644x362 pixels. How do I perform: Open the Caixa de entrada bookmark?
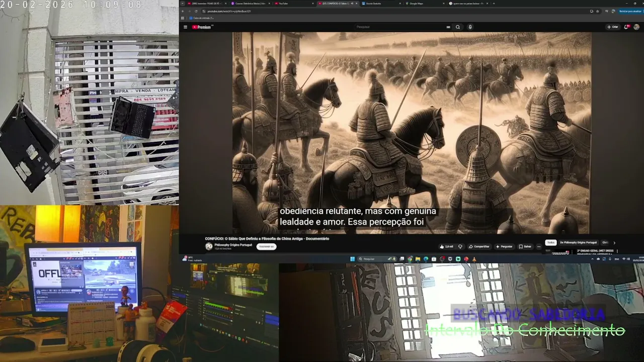(x=202, y=18)
